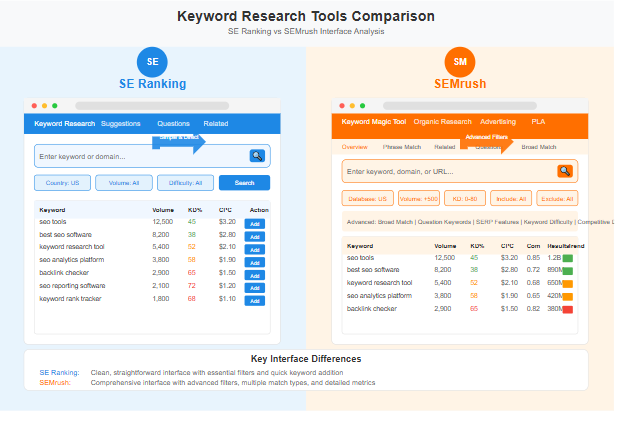Switch to Organic Research tab
Screen dimensions: 626x421
pyautogui.click(x=442, y=122)
